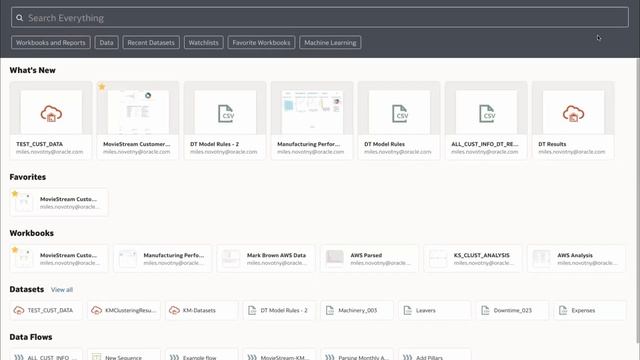640x360 pixels.
Task: Open Manufacturing Perfor... thumbnail in What's New
Action: coord(312,112)
